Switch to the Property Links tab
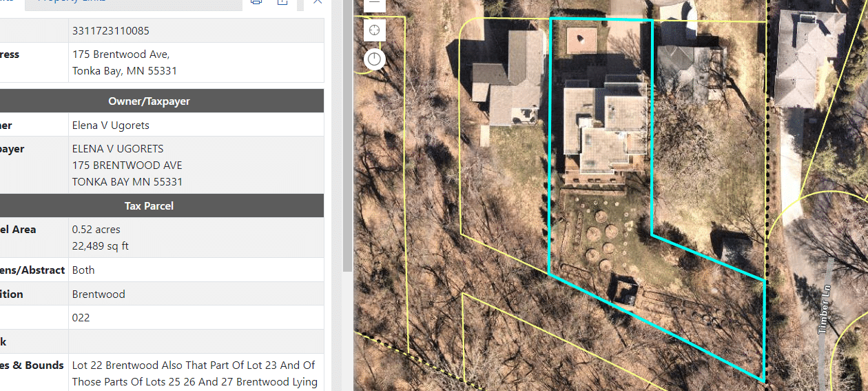868x391 pixels. tap(72, 2)
